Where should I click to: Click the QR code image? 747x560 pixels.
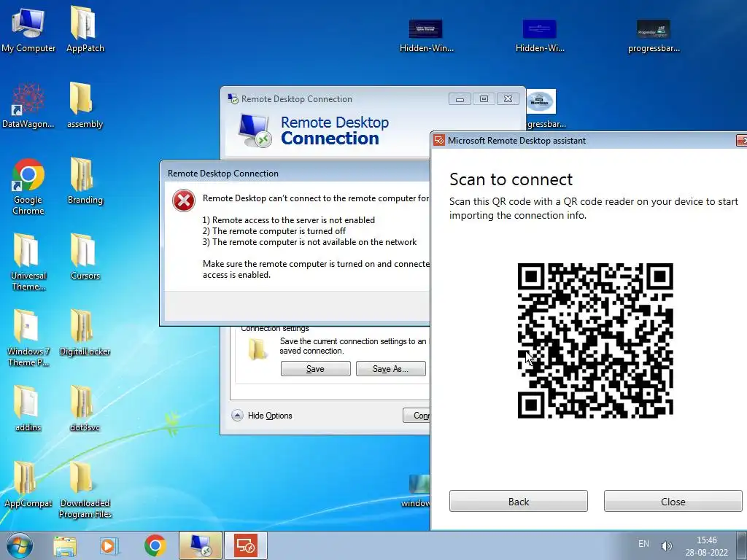pos(595,341)
